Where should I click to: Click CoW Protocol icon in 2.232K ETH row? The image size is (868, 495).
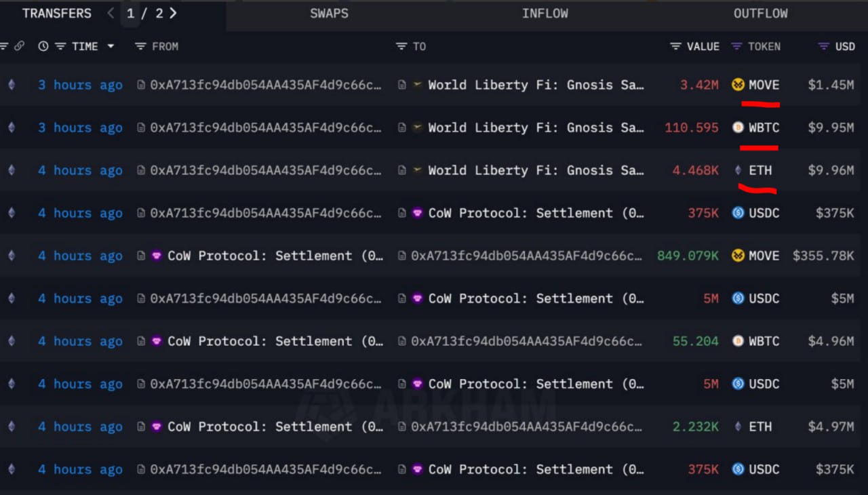click(157, 427)
